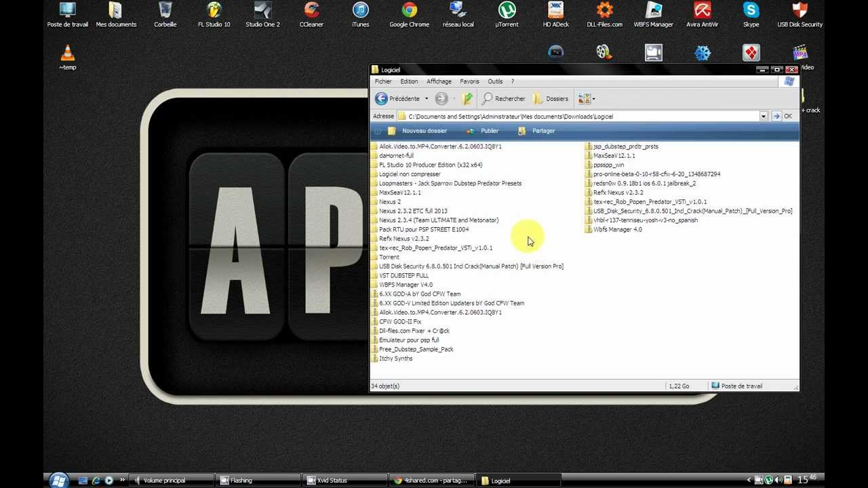The image size is (868, 488).
Task: Select Dll-files.com Fixer + Cr@ck archive
Action: [410, 331]
